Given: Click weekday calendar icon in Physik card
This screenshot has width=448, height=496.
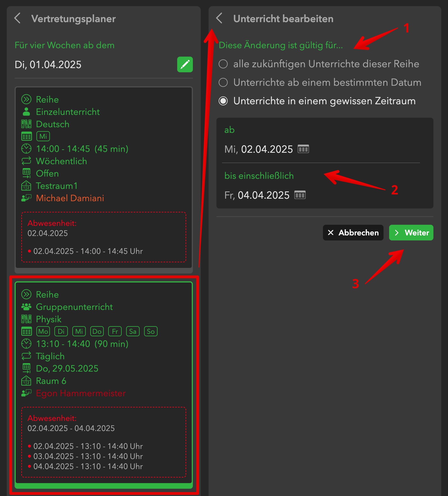Looking at the screenshot, I should 27,332.
